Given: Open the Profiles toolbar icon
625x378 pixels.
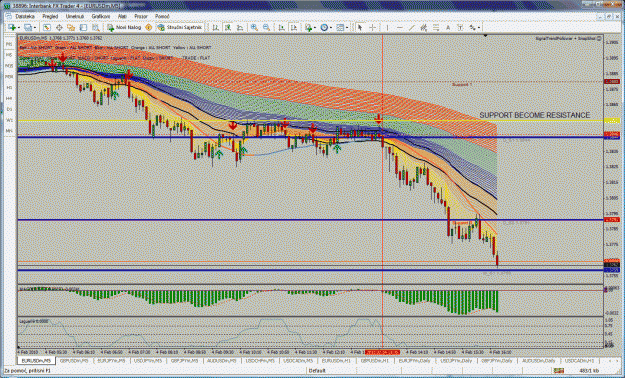Looking at the screenshot, I should [x=28, y=28].
